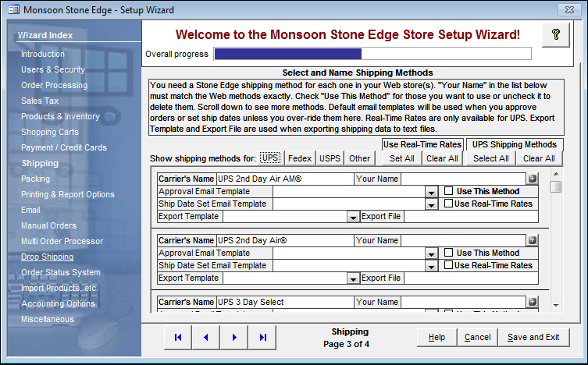Open Approval Email Template dropdown for UPS 2nd Day Air®
The width and height of the screenshot is (588, 365).
[x=431, y=253]
